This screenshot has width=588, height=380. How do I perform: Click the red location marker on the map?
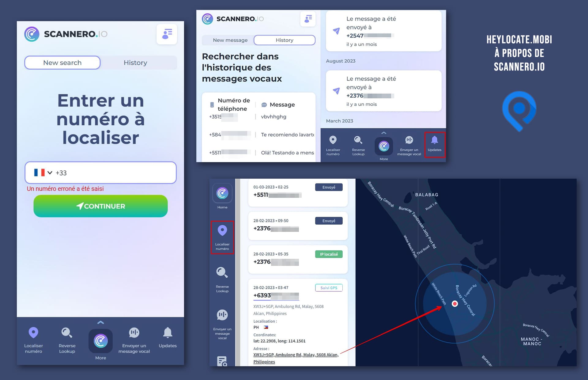pyautogui.click(x=455, y=304)
